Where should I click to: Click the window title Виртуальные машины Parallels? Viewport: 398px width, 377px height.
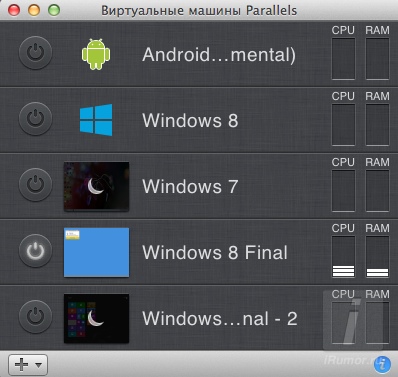(x=199, y=11)
